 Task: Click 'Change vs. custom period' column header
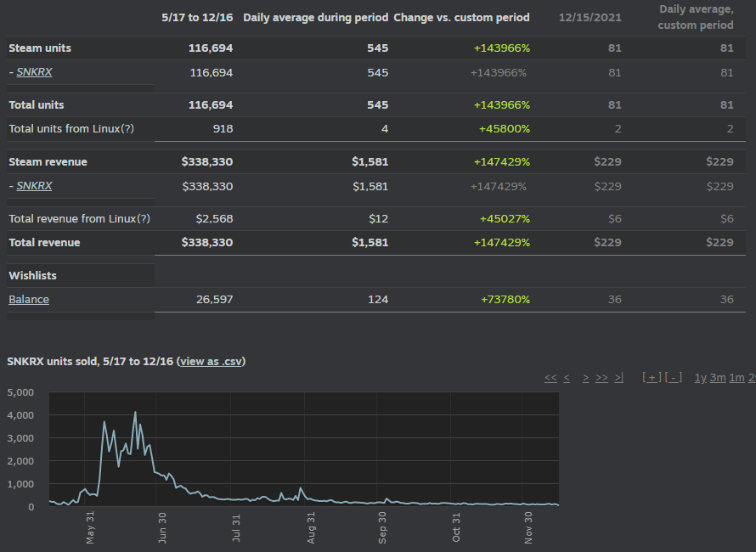(x=461, y=18)
